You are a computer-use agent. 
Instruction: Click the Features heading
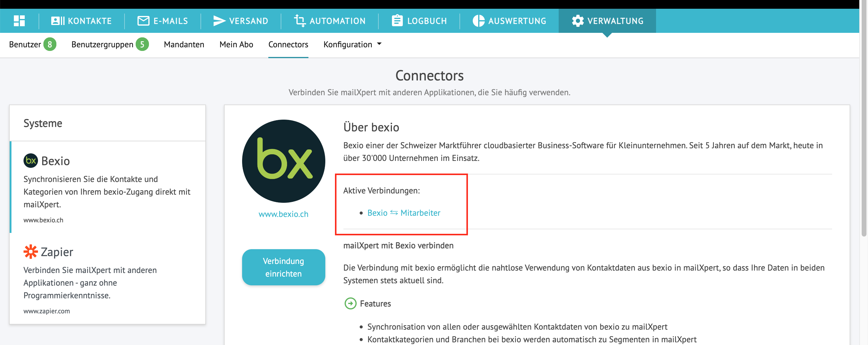click(375, 303)
